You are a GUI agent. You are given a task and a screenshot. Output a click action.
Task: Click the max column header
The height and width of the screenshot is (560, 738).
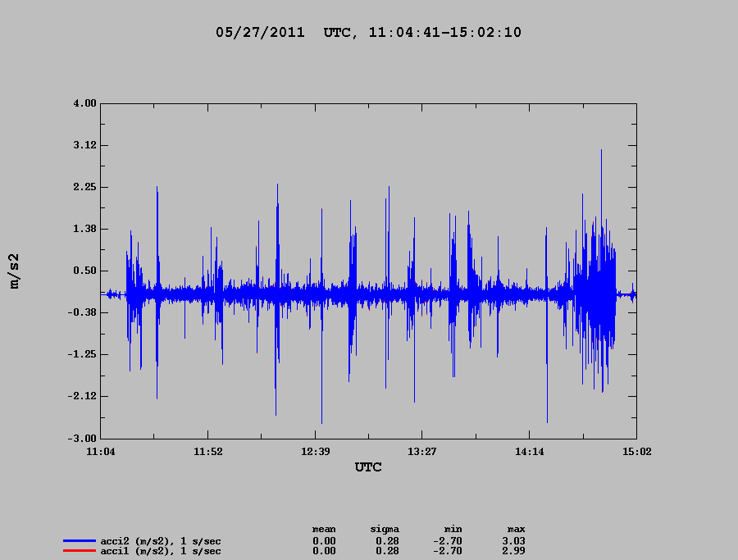pos(516,530)
